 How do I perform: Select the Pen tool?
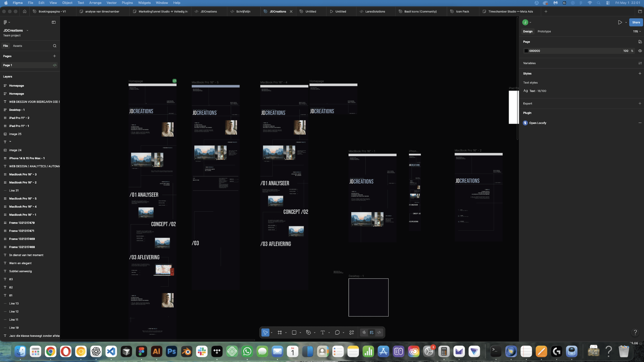[x=308, y=333]
